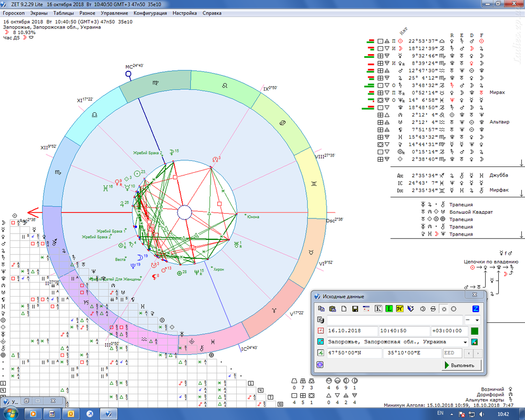Expand the configurations list with its down arrow
This screenshot has width=525, height=420.
pyautogui.click(x=521, y=235)
